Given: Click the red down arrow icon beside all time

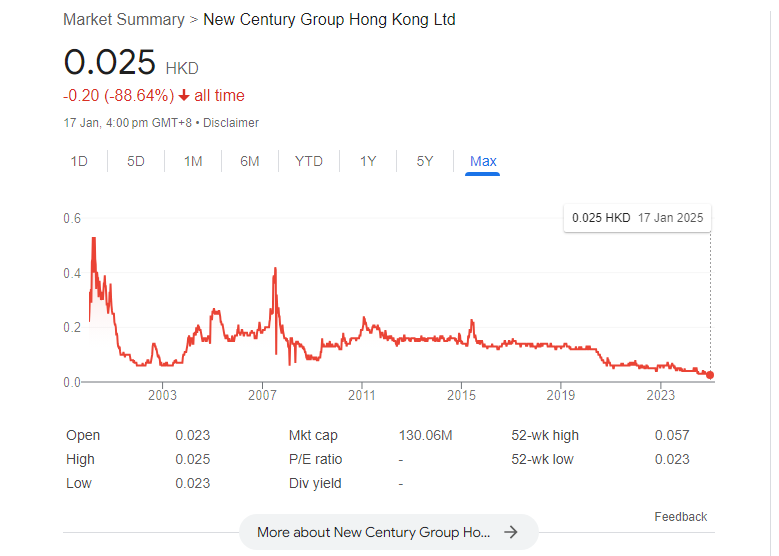Looking at the screenshot, I should point(184,95).
